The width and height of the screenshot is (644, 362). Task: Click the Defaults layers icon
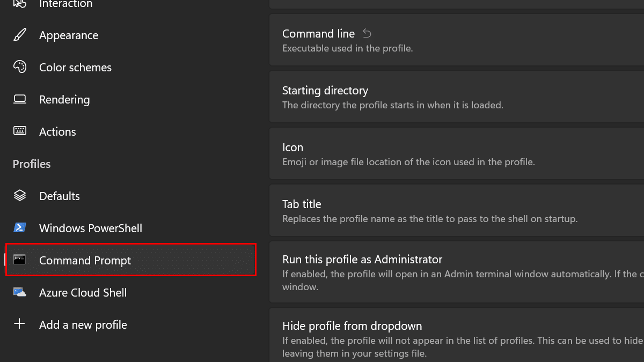pos(20,196)
